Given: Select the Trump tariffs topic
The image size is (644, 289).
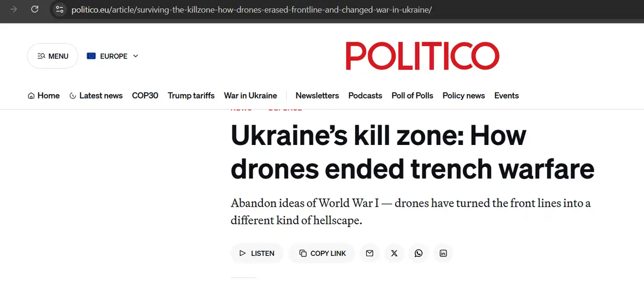Looking at the screenshot, I should click(191, 95).
